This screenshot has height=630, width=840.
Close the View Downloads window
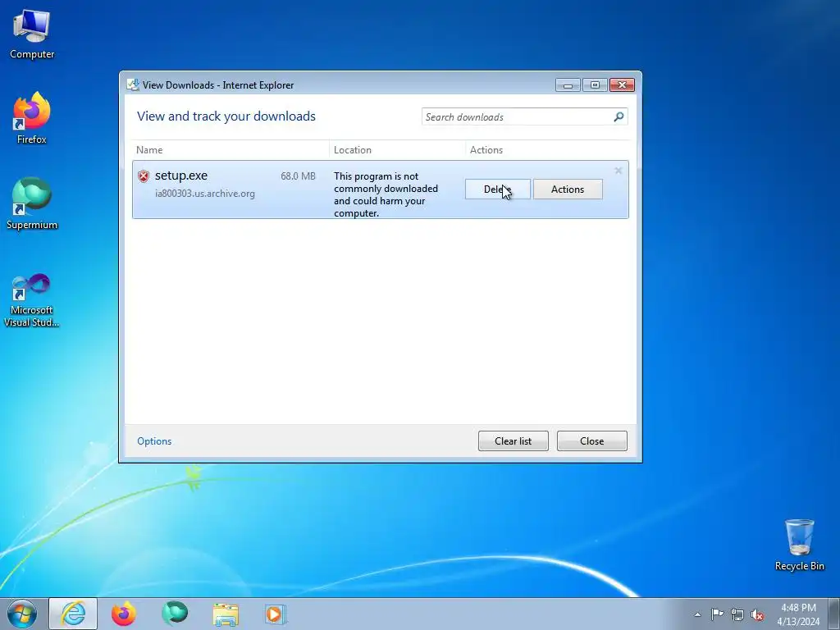click(622, 84)
